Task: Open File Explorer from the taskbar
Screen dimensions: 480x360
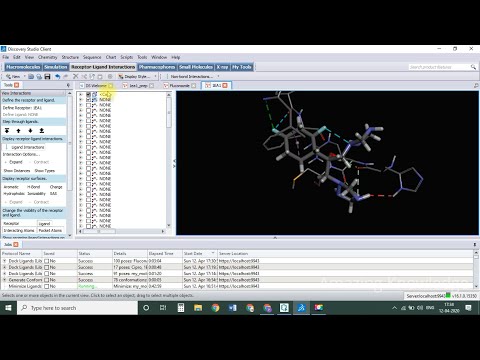Action: (x=198, y=308)
